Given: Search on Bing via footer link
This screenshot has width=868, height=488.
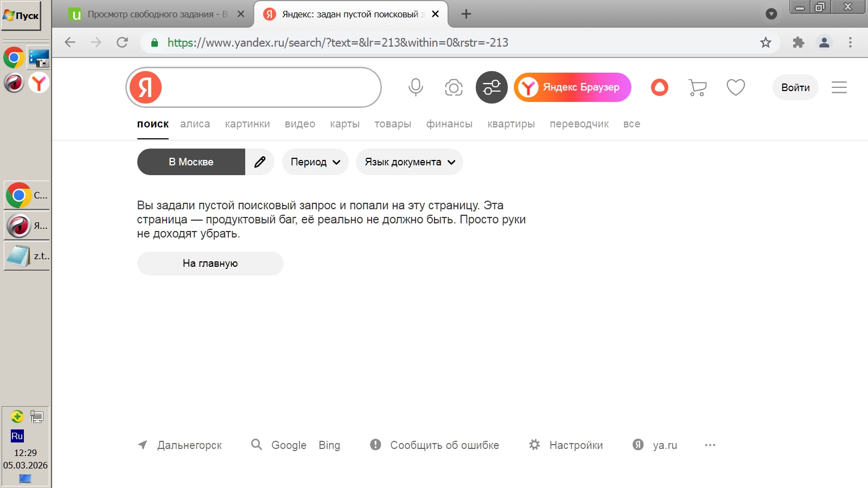Looking at the screenshot, I should (x=329, y=445).
